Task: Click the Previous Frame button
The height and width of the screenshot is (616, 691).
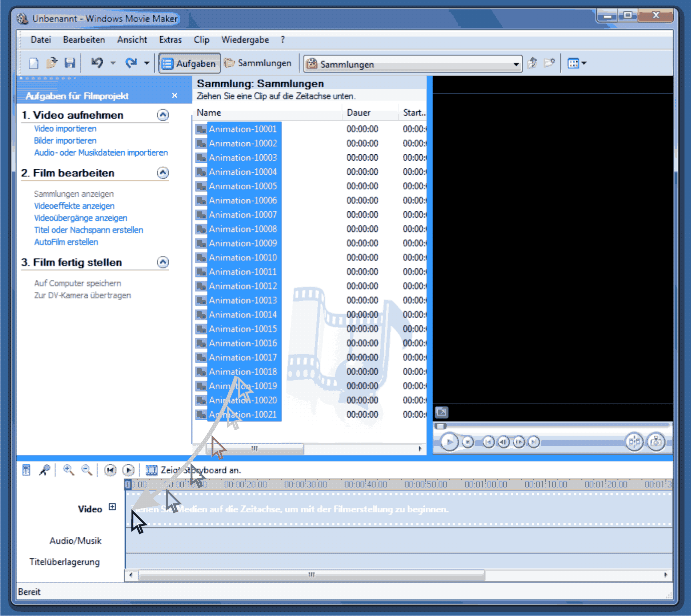Action: (x=504, y=442)
